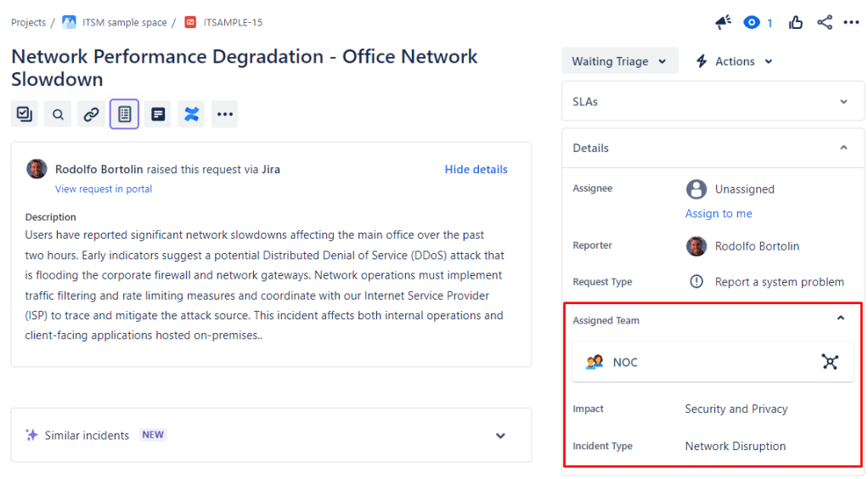Go to ITSM sample space breadcrumb

tap(122, 22)
